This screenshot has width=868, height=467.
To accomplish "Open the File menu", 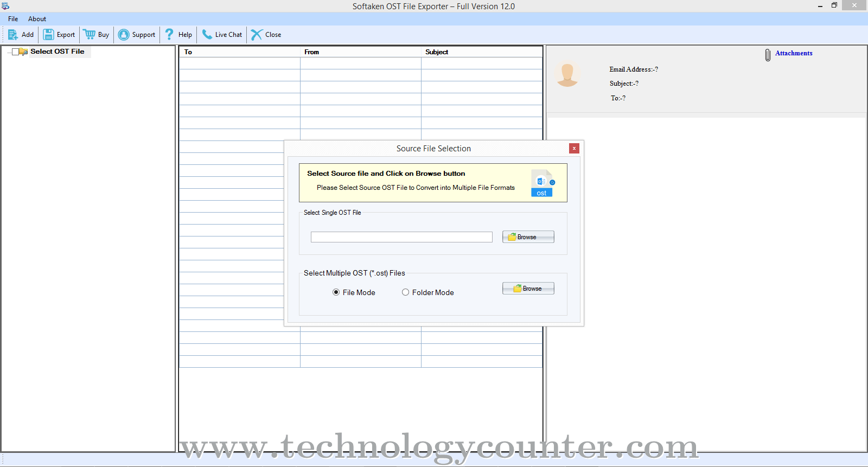I will [x=13, y=19].
